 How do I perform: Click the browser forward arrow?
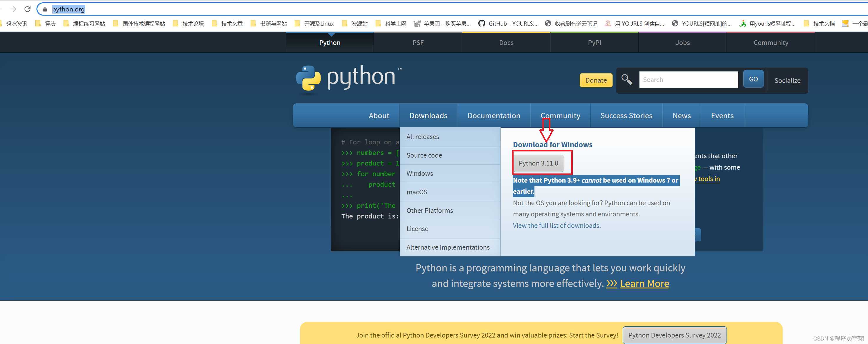coord(13,9)
